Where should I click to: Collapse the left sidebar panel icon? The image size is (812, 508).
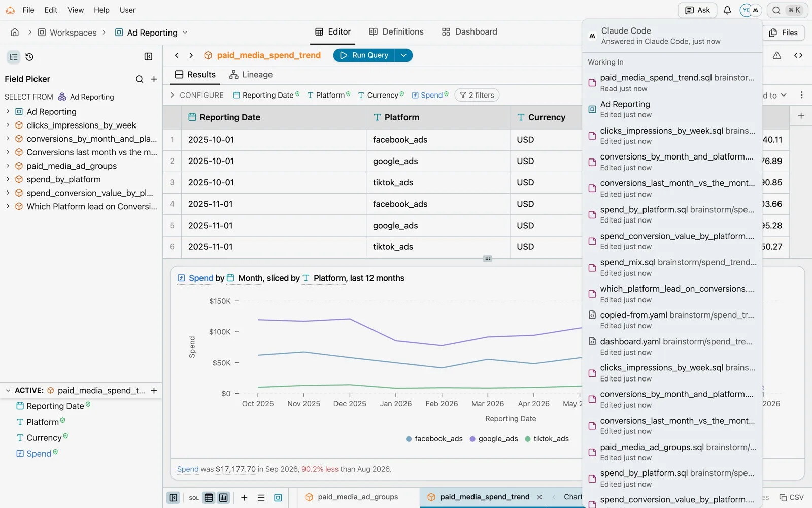(148, 57)
